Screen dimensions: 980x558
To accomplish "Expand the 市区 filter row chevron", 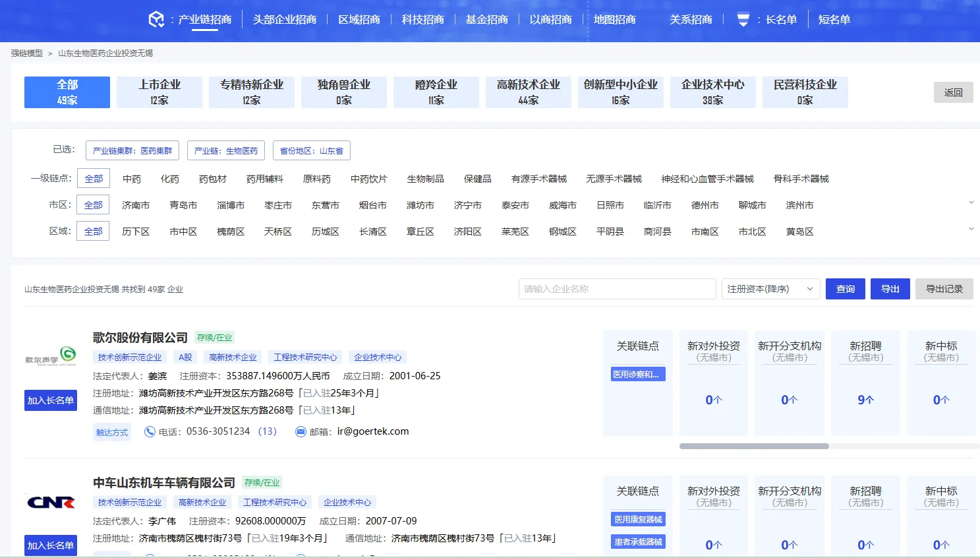I will 971,202.
